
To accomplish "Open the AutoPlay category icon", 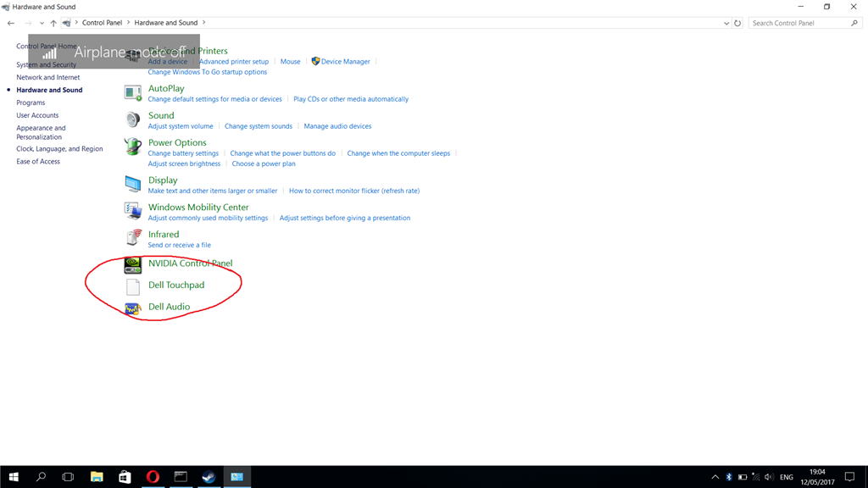I will pyautogui.click(x=133, y=92).
